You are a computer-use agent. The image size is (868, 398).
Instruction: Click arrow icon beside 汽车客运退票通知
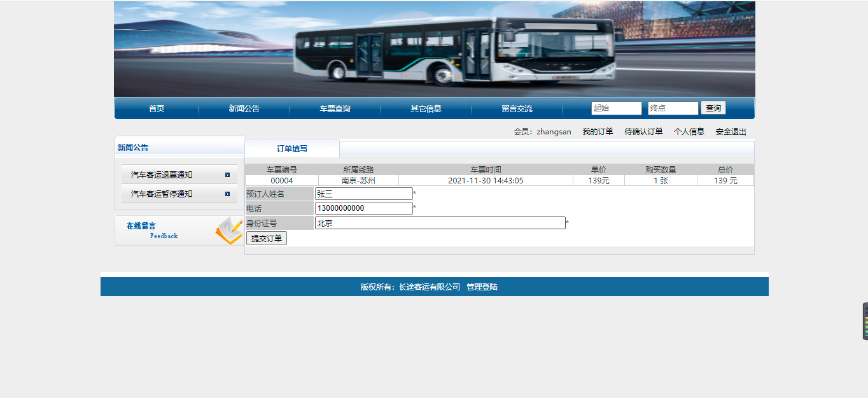pyautogui.click(x=227, y=175)
